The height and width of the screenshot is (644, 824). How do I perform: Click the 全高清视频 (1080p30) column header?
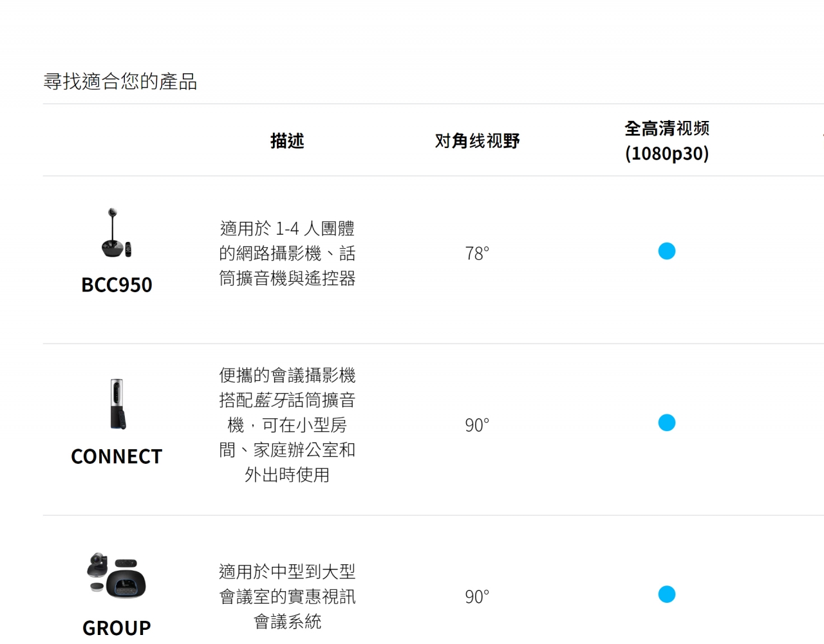coord(667,140)
